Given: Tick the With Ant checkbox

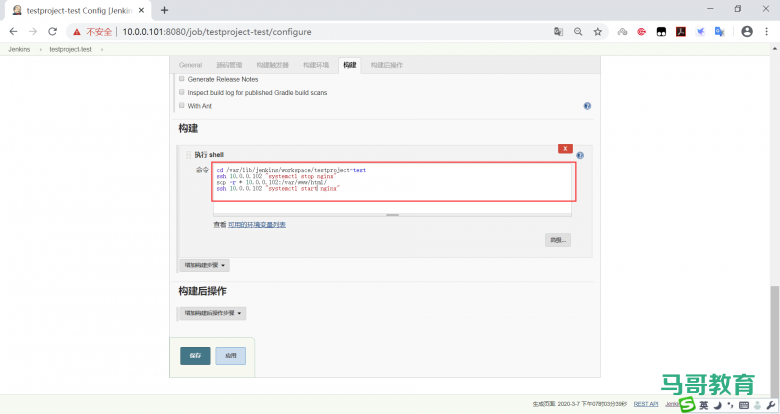Looking at the screenshot, I should click(x=182, y=105).
